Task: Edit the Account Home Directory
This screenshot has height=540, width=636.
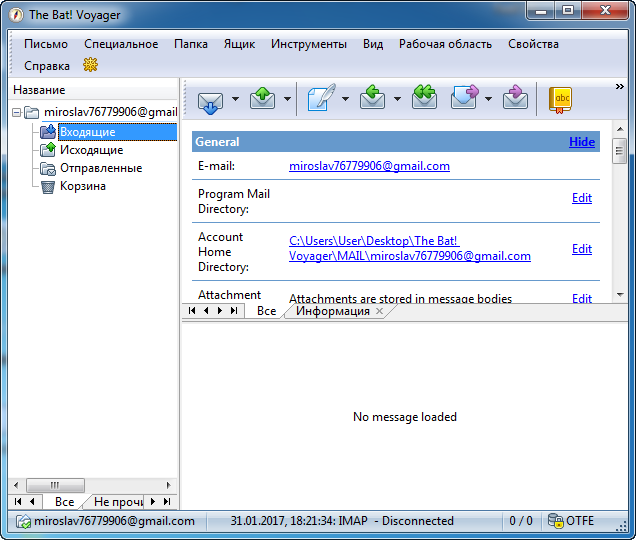Action: click(x=582, y=249)
